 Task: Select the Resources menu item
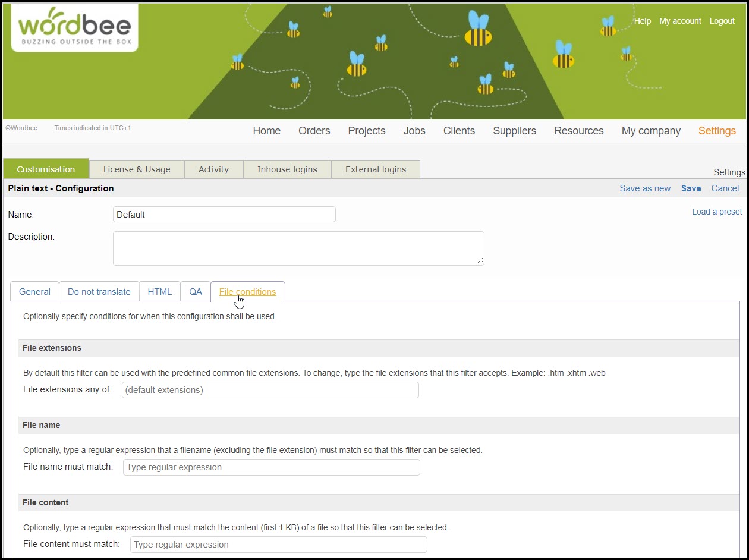coord(578,131)
